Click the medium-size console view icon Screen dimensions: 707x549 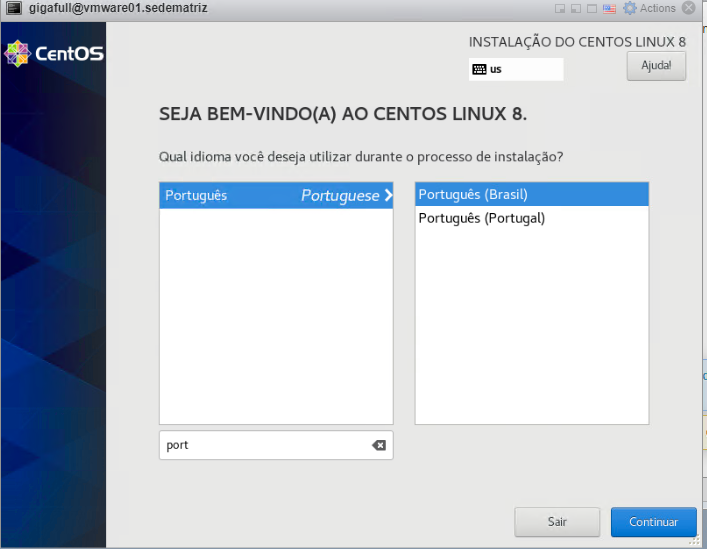576,9
